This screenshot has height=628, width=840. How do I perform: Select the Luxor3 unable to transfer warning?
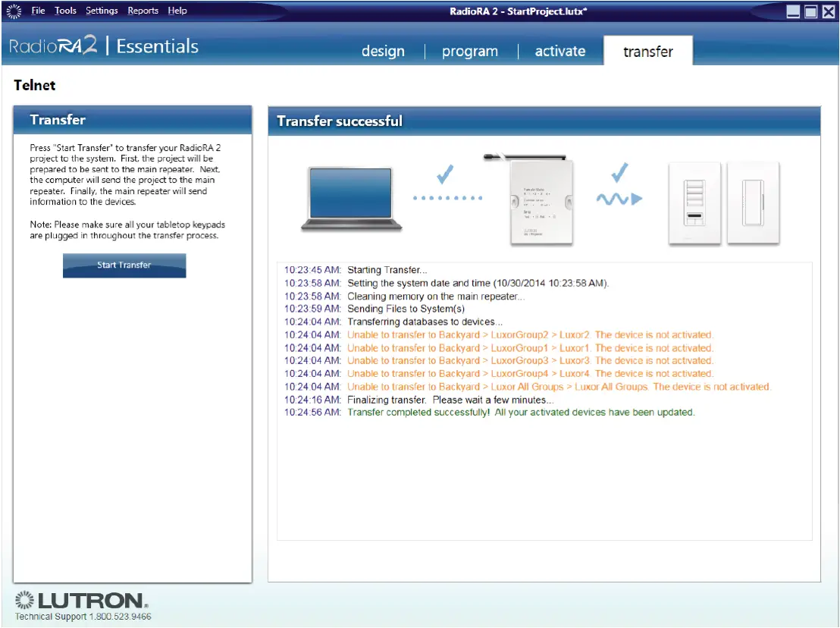499,360
